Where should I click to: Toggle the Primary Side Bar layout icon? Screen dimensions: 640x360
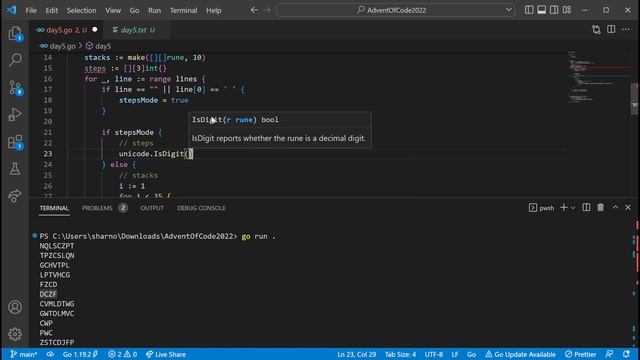pos(529,10)
